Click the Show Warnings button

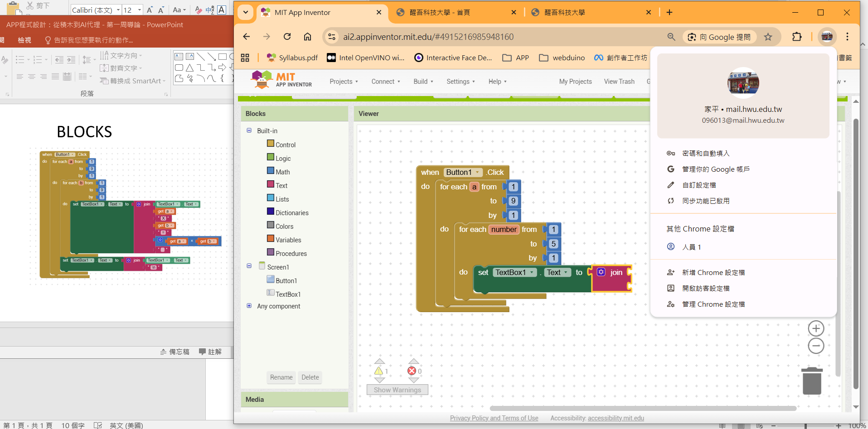coord(397,390)
